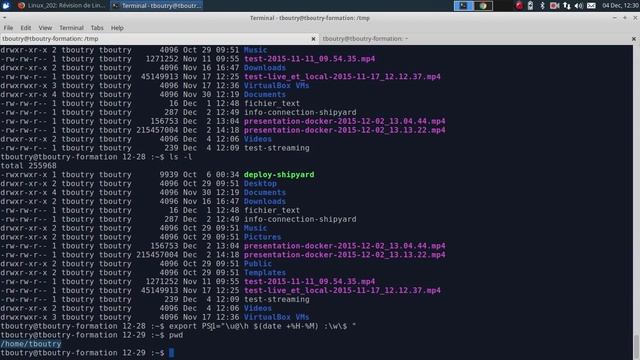640x360 pixels.
Task: Click presentation-docker 13.13.22.mp4 in the upper listing
Action: point(345,130)
